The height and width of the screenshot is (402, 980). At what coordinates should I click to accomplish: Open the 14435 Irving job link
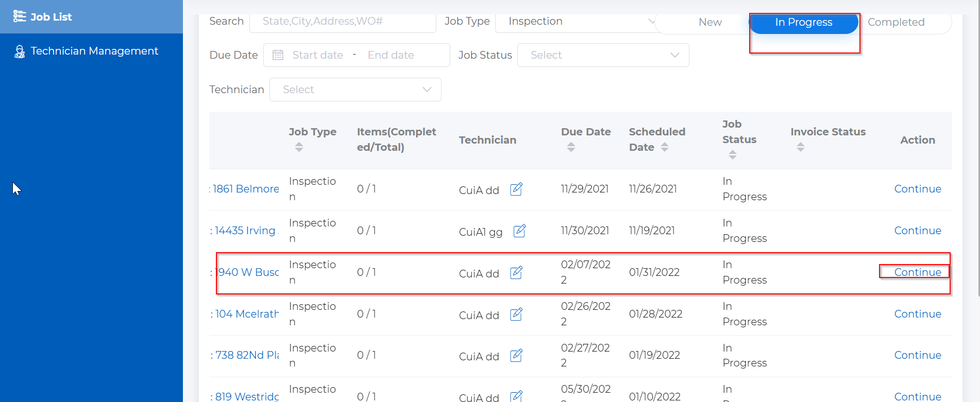tap(244, 231)
